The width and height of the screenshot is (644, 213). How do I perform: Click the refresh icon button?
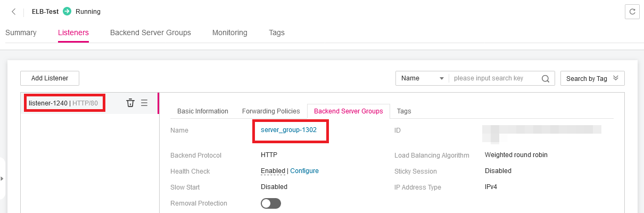(x=632, y=12)
